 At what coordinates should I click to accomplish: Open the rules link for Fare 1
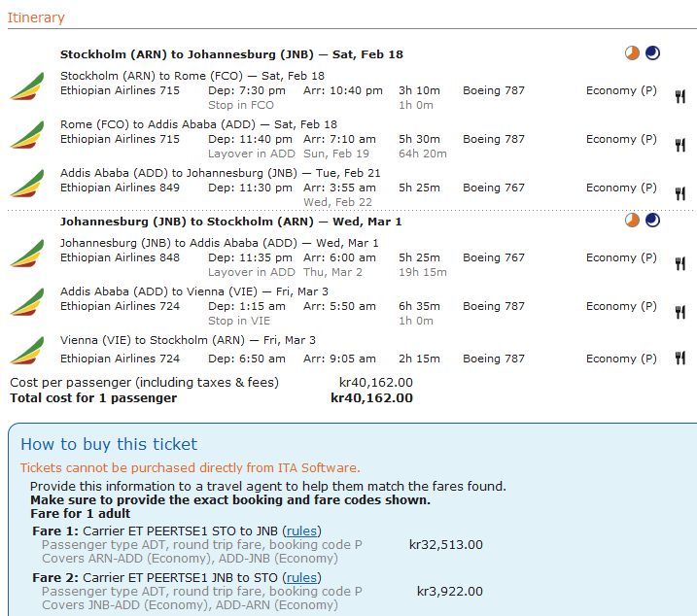coord(301,531)
